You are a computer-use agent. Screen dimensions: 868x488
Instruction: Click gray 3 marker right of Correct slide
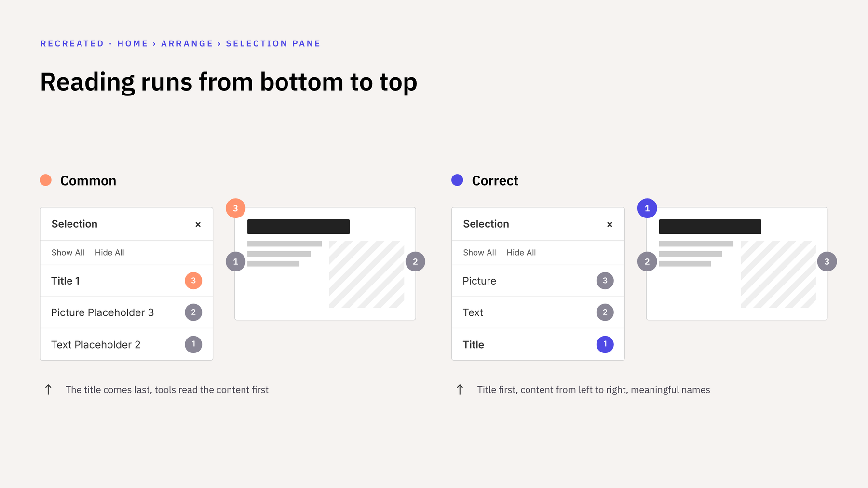(x=827, y=261)
